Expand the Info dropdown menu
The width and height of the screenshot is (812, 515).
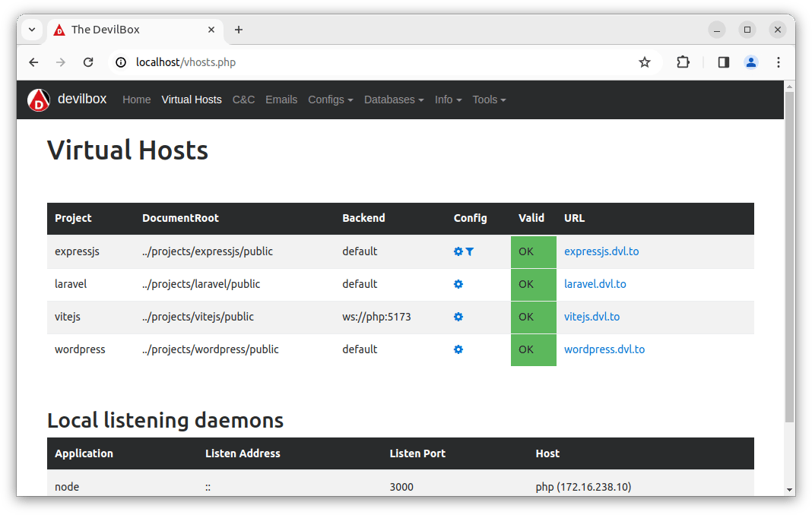[x=448, y=100]
